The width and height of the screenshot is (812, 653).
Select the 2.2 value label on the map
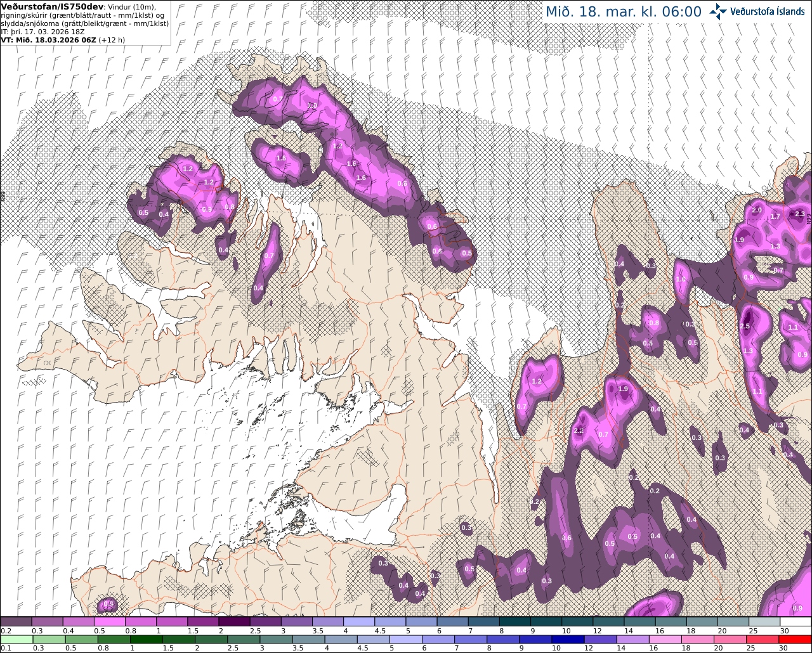[x=578, y=430]
